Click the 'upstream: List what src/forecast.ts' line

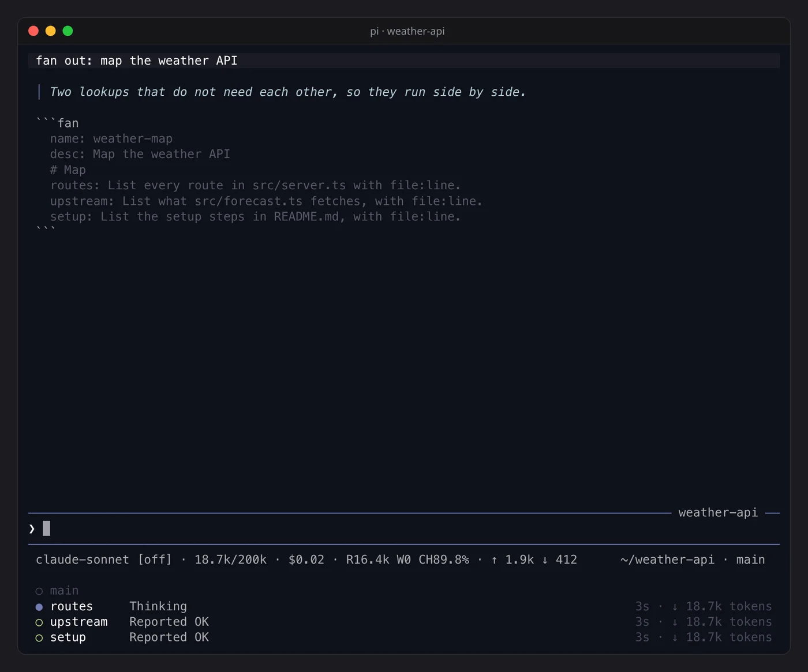[267, 201]
